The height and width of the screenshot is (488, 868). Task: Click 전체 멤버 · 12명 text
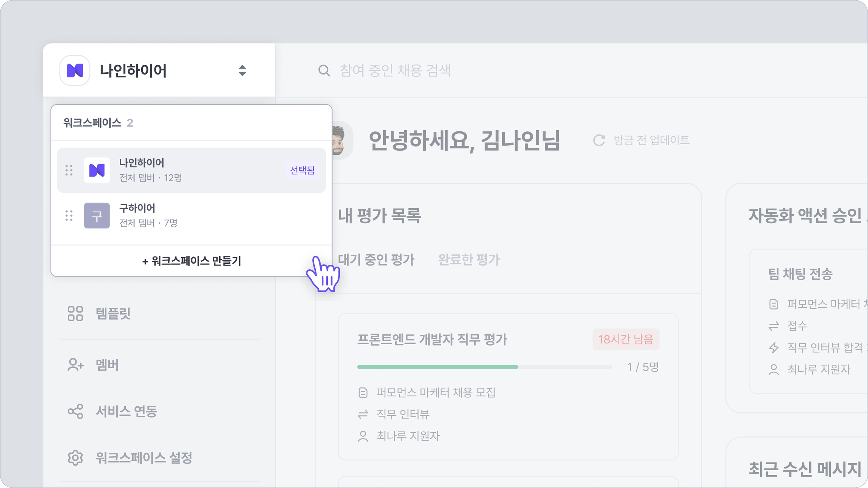tap(150, 178)
